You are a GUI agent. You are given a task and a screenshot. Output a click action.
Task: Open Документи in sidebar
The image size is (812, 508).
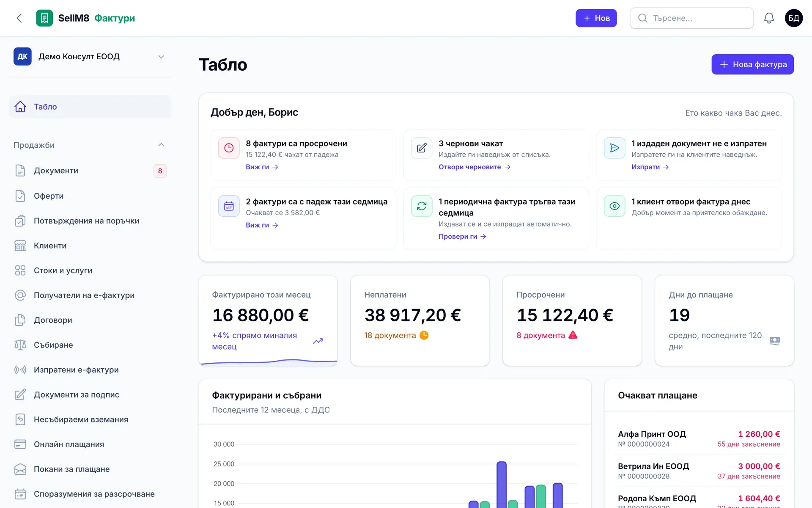tap(90, 171)
